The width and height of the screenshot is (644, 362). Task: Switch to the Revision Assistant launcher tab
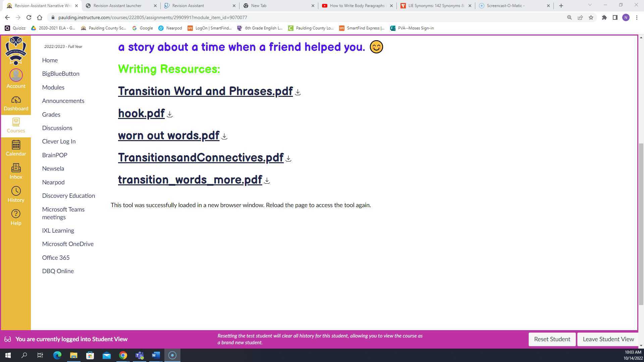click(117, 6)
